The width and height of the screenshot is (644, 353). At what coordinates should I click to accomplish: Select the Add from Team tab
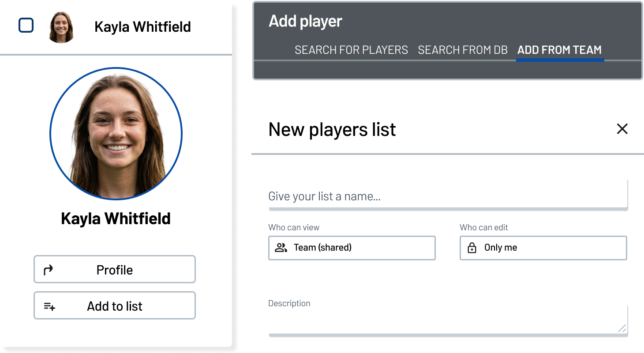(x=559, y=50)
